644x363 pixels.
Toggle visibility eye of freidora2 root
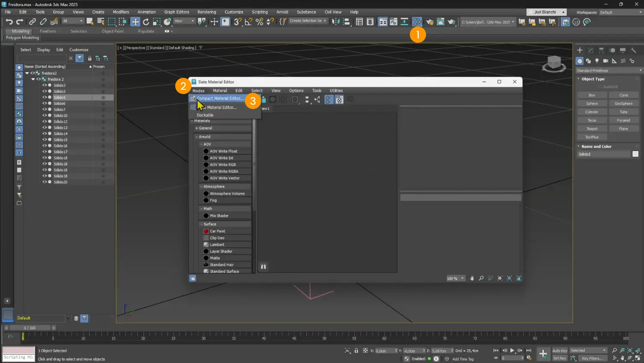coord(32,73)
